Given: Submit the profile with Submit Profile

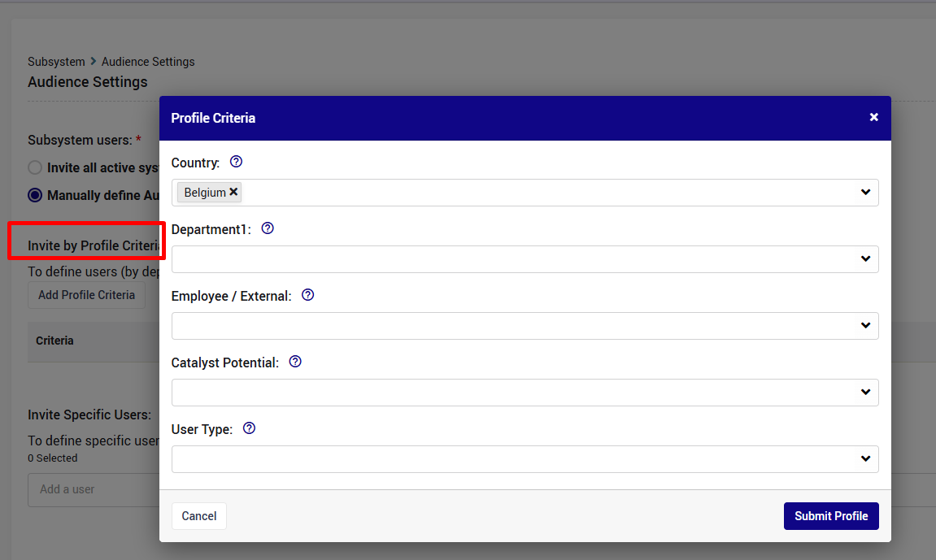Looking at the screenshot, I should click(831, 516).
